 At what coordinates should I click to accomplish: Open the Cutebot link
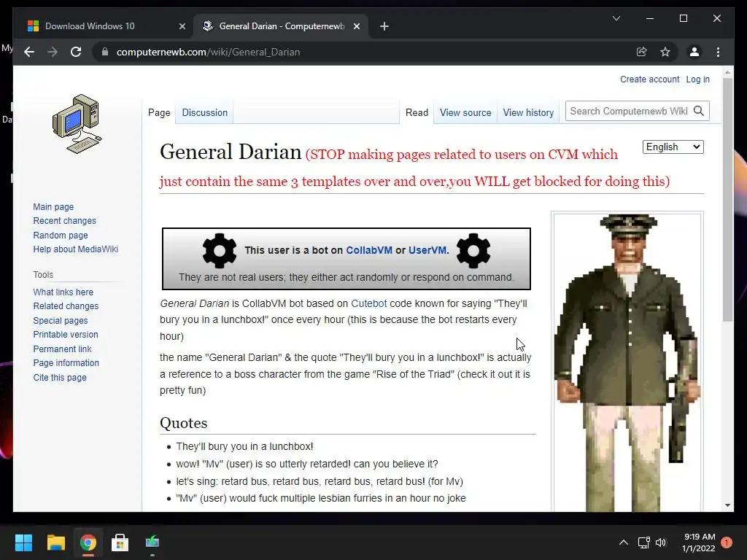(x=368, y=303)
